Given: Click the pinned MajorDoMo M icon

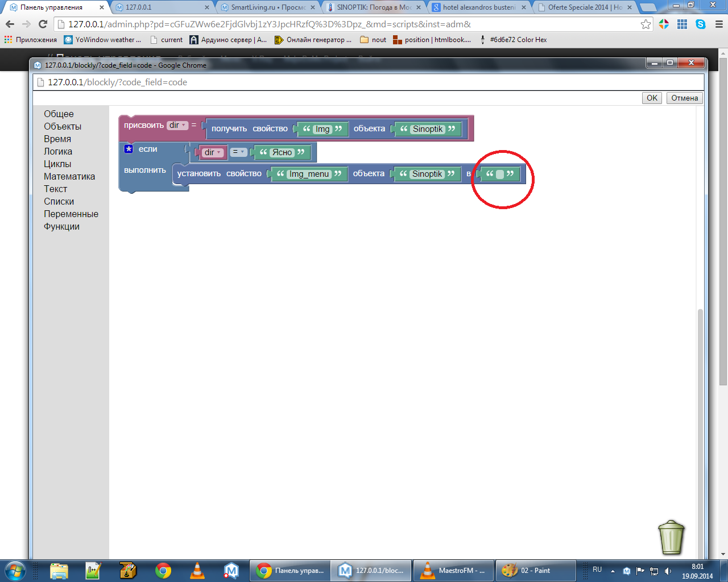Looking at the screenshot, I should [x=231, y=570].
